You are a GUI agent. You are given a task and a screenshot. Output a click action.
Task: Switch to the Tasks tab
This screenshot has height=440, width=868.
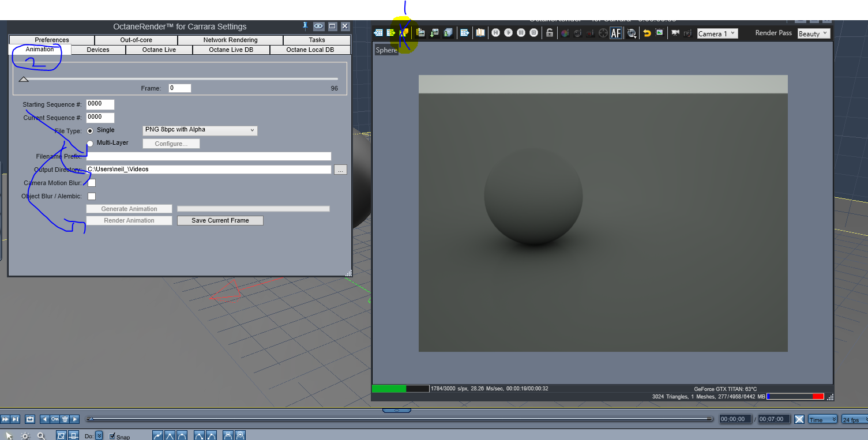click(317, 40)
